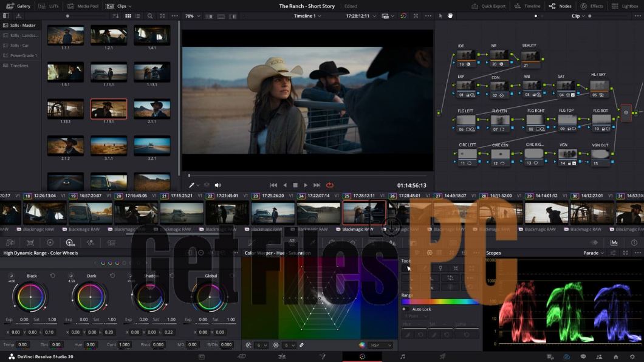Open the Timeline 1 dropdown
Screen dimensions: 644x362
[307, 16]
